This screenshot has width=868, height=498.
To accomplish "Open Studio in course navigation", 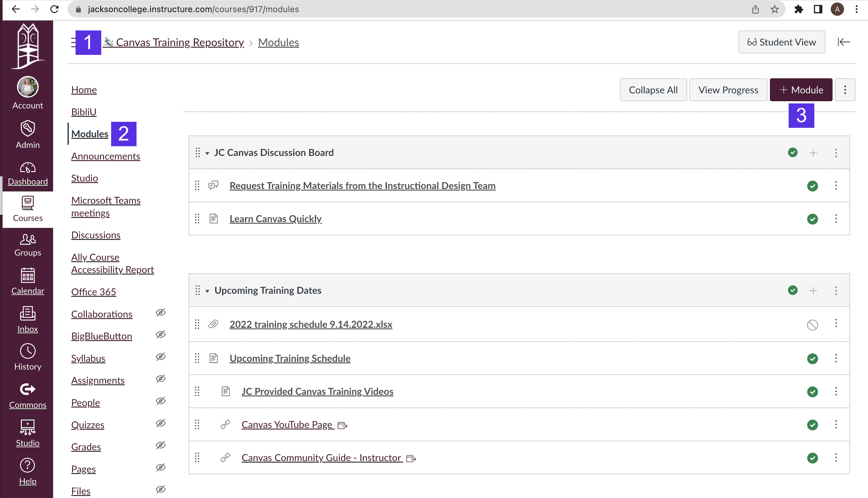I will click(x=84, y=178).
